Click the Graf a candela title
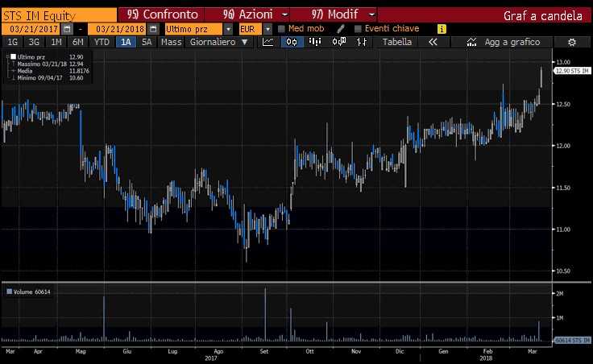 click(543, 16)
